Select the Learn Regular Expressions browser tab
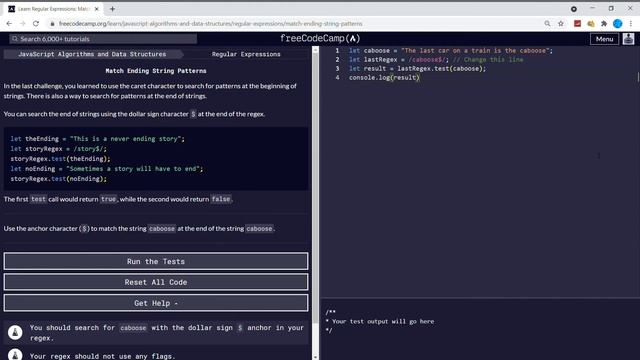640x360 pixels. 53,9
